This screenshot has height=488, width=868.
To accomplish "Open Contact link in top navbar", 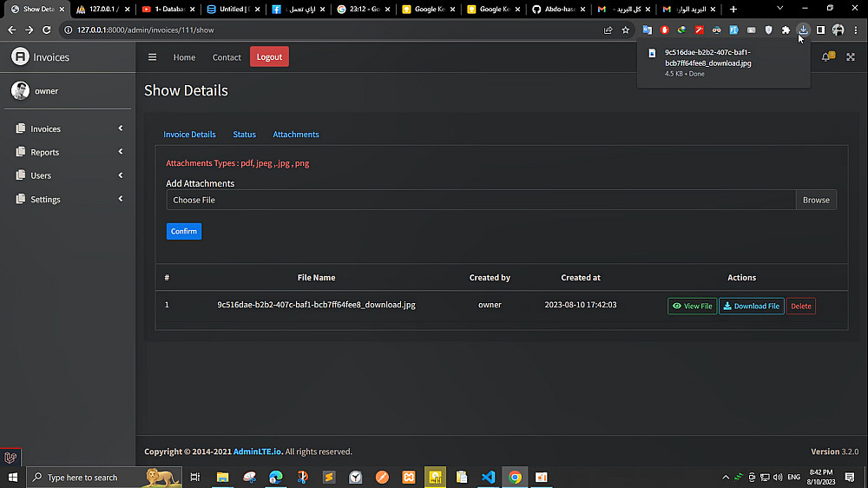I will (x=227, y=57).
